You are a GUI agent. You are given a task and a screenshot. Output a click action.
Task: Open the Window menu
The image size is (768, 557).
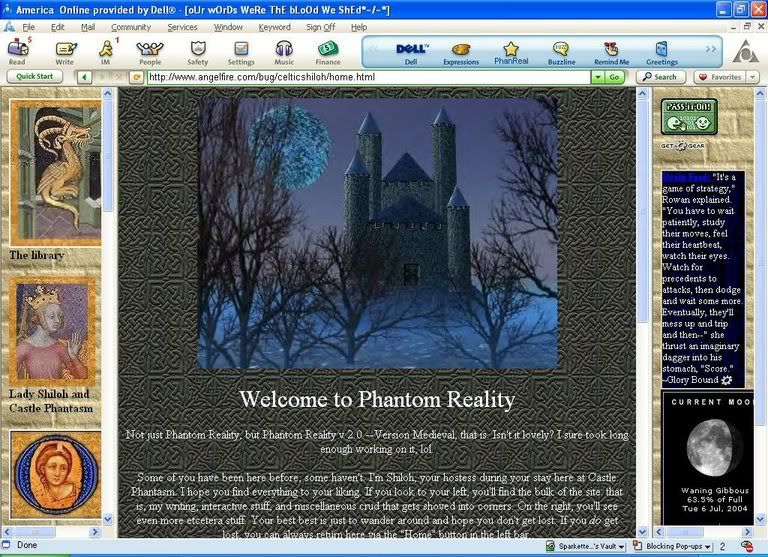[228, 27]
